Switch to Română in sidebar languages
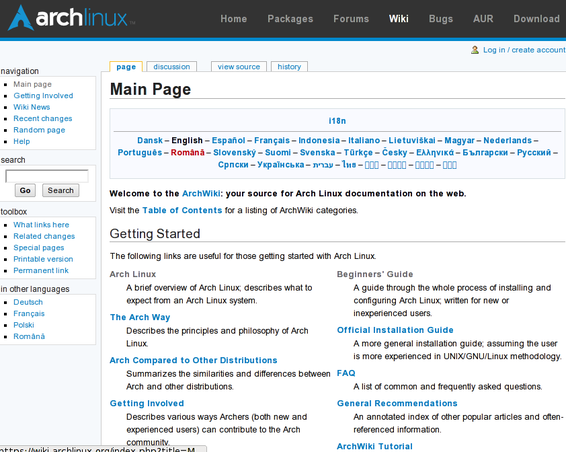The width and height of the screenshot is (566, 452). pyautogui.click(x=29, y=336)
